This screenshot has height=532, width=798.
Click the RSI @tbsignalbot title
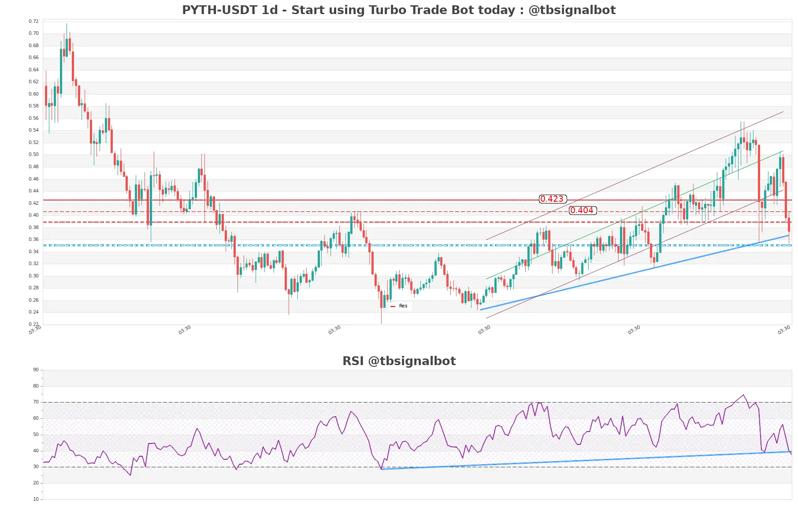[399, 361]
